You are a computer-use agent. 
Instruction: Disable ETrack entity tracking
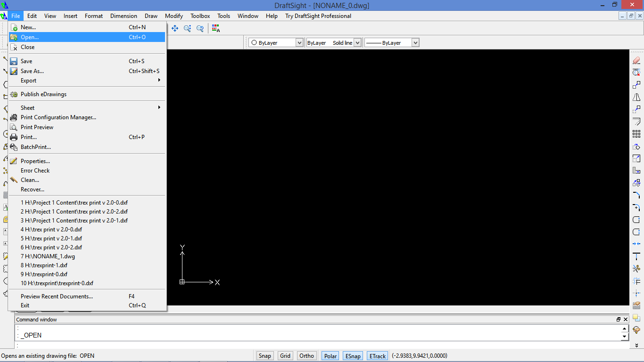pos(378,356)
